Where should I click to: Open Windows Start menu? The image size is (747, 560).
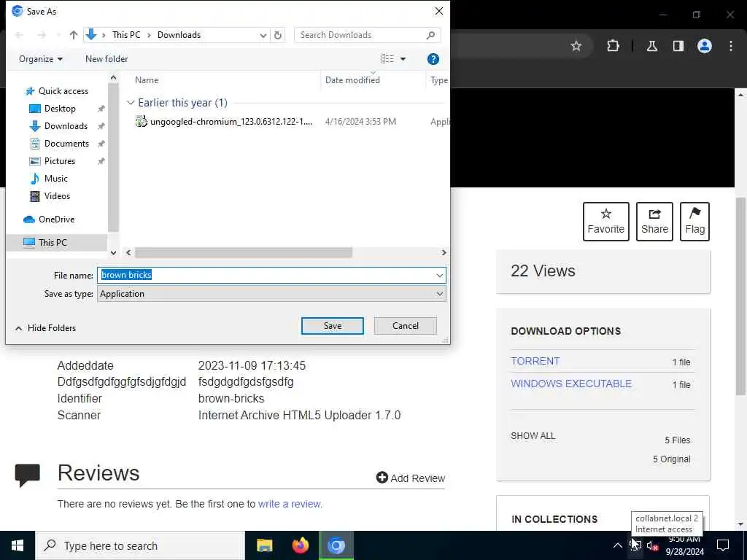[x=18, y=545]
